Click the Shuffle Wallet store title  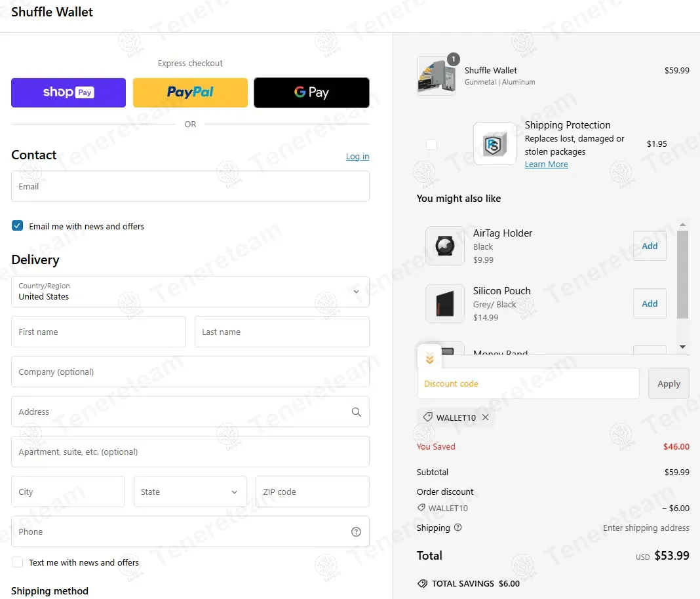52,12
